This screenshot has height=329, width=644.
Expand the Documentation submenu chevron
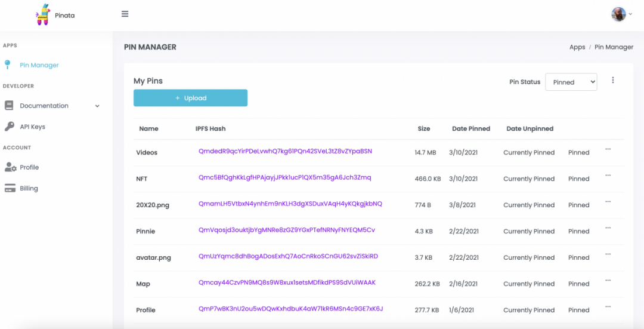coord(97,106)
